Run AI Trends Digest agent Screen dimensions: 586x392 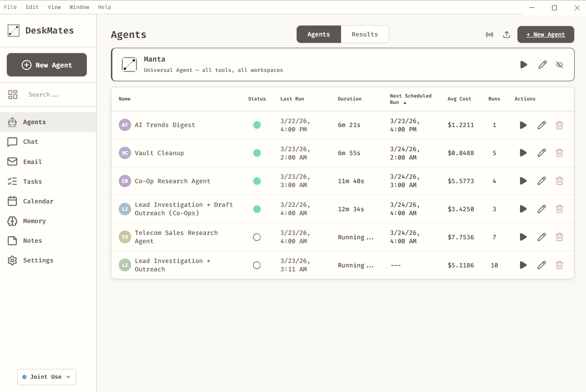point(523,125)
